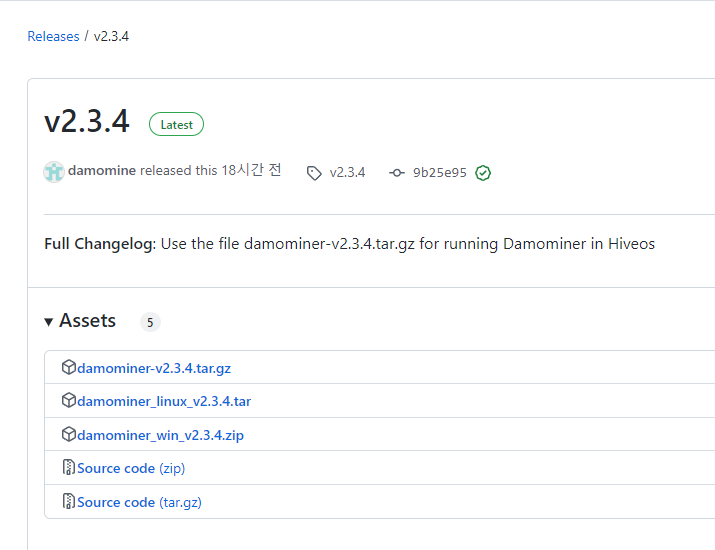Click the v2.3.4 release title heading
The width and height of the screenshot is (715, 550).
[87, 122]
